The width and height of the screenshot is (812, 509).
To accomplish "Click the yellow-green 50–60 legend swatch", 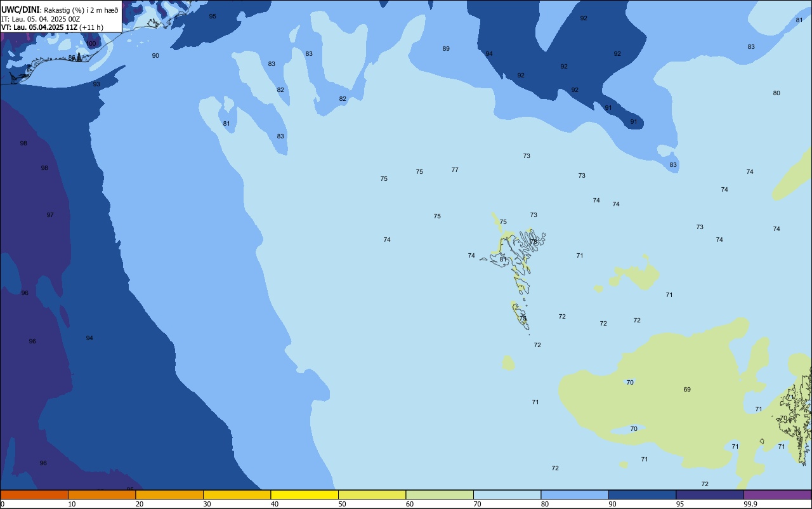I will tap(372, 494).
